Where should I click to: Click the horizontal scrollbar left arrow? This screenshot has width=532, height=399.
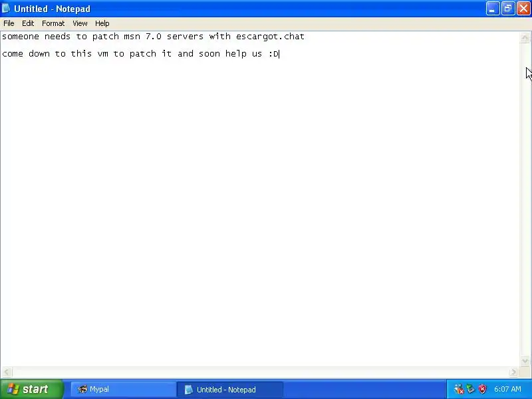pyautogui.click(x=7, y=372)
